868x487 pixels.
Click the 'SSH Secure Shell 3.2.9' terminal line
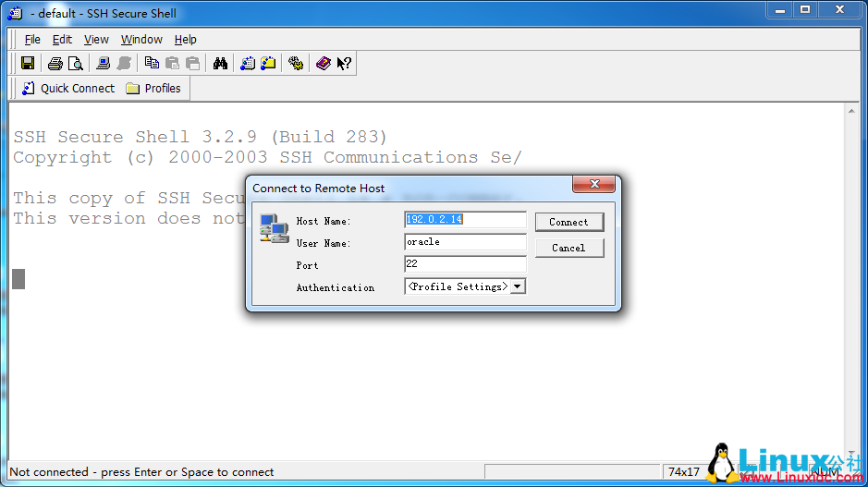tap(201, 137)
